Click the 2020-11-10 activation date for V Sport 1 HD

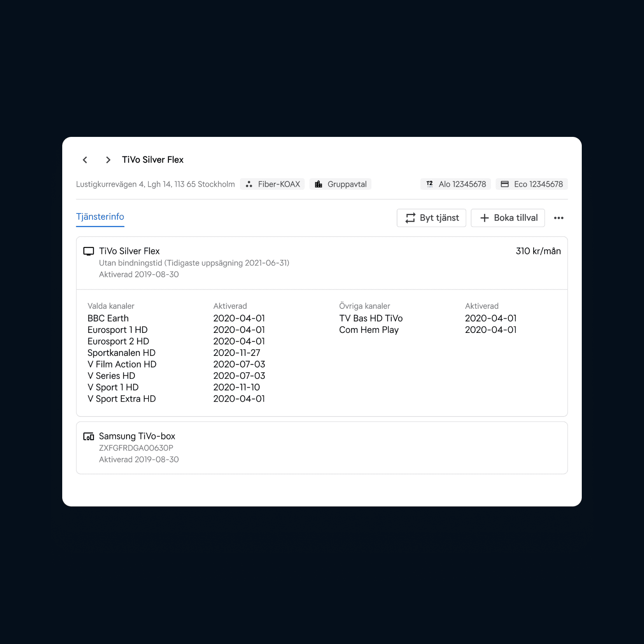237,387
